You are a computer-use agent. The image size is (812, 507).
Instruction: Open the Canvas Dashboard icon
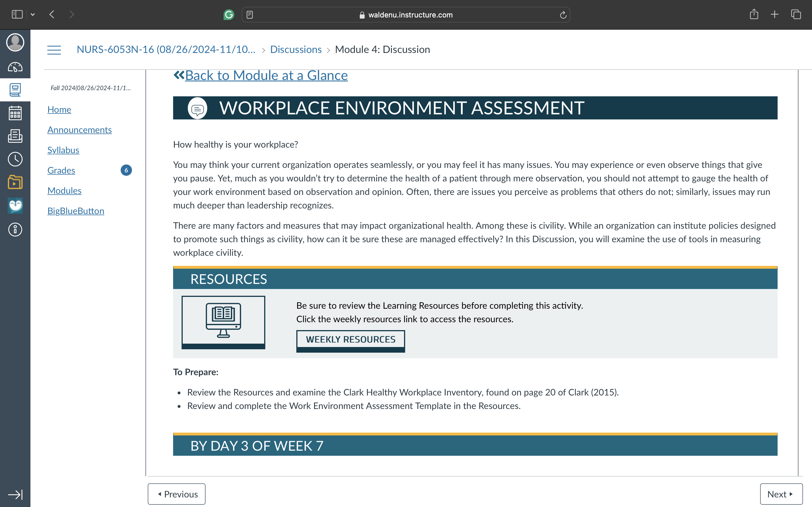15,67
